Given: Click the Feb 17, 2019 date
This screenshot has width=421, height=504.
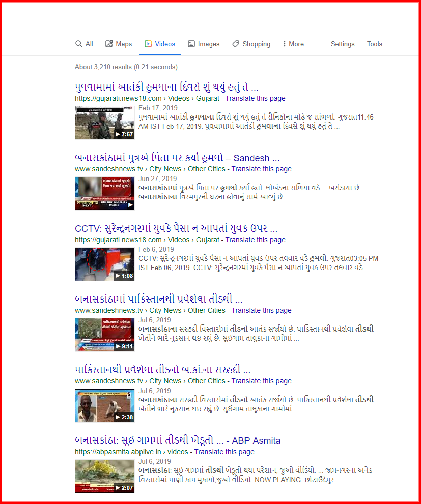Looking at the screenshot, I should click(158, 108).
